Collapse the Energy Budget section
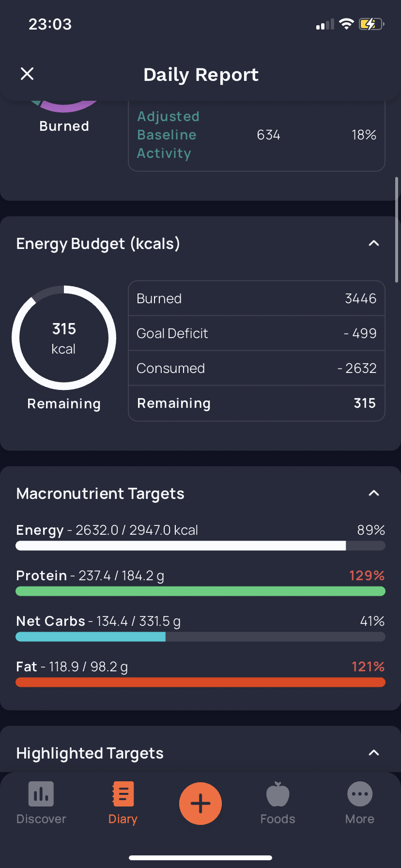 click(374, 243)
